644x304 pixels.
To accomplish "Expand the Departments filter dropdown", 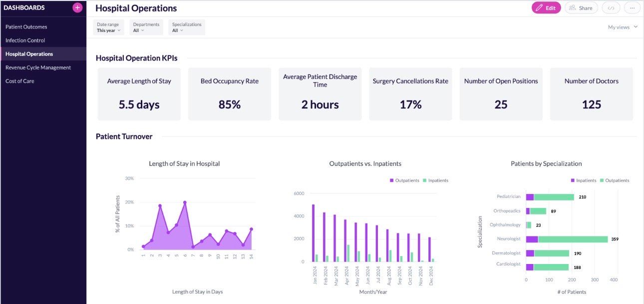I will (x=146, y=27).
